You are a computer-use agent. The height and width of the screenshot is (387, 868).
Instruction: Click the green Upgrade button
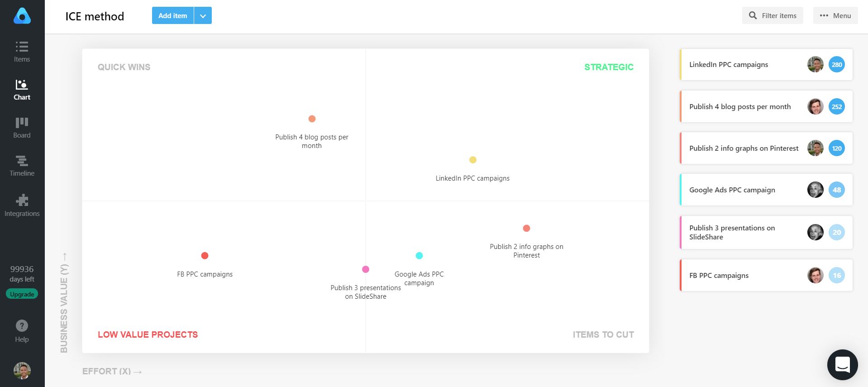(22, 294)
